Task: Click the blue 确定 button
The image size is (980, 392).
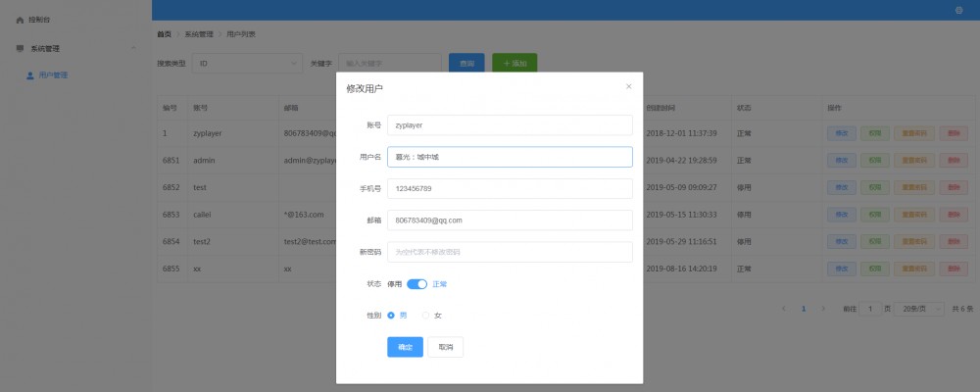Action: [405, 347]
